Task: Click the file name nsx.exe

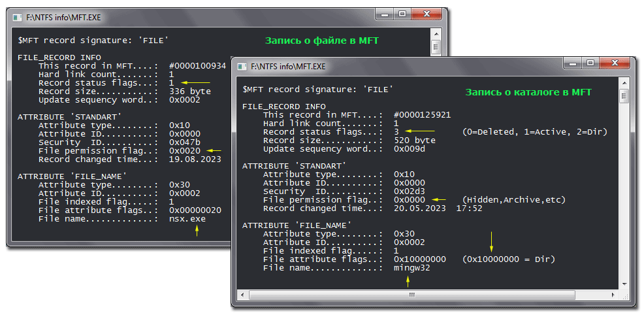Action: pyautogui.click(x=187, y=219)
